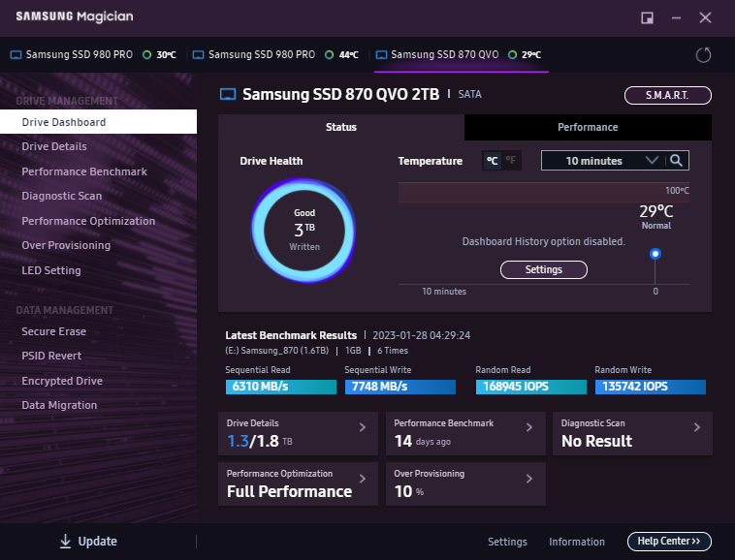Select the Samsung SSD 870 QVO tab

tap(462, 55)
